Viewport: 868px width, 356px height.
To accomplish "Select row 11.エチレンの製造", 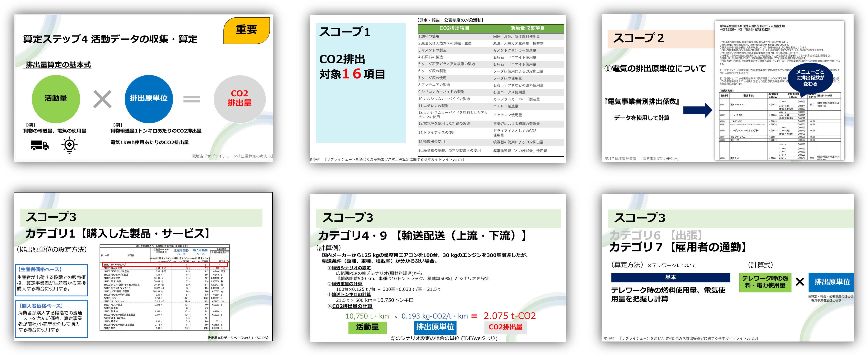I will [491, 106].
